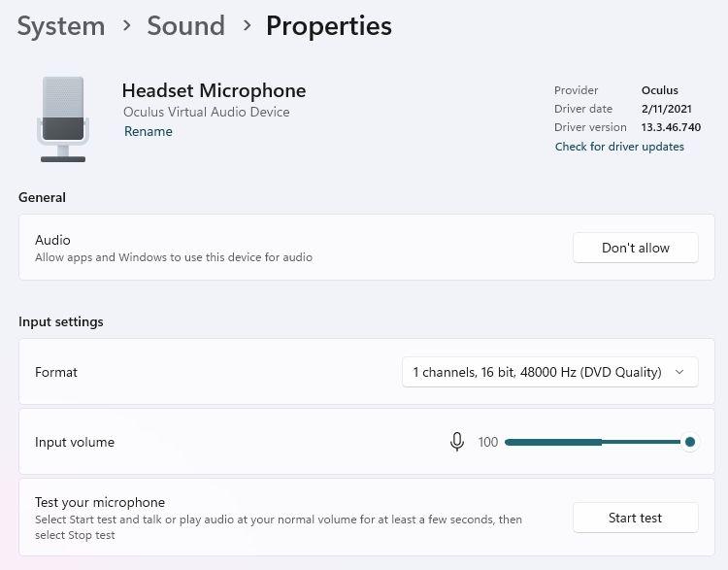This screenshot has height=570, width=728.
Task: Check for driver updates link
Action: (619, 147)
